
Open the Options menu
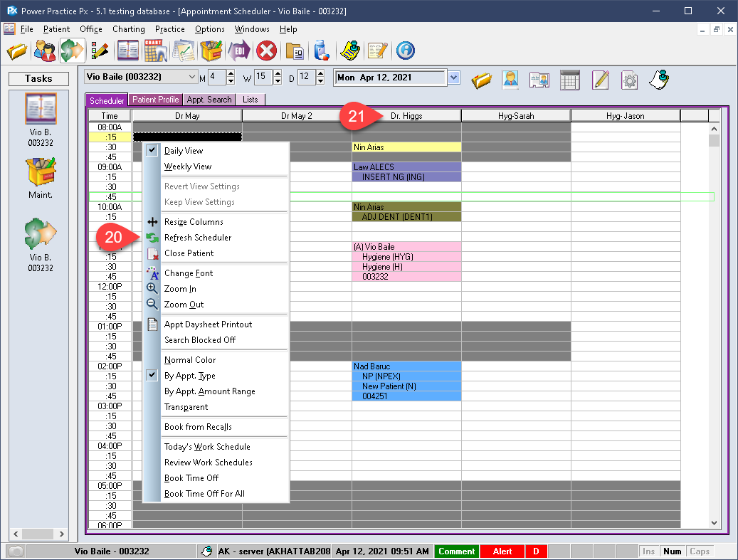210,29
